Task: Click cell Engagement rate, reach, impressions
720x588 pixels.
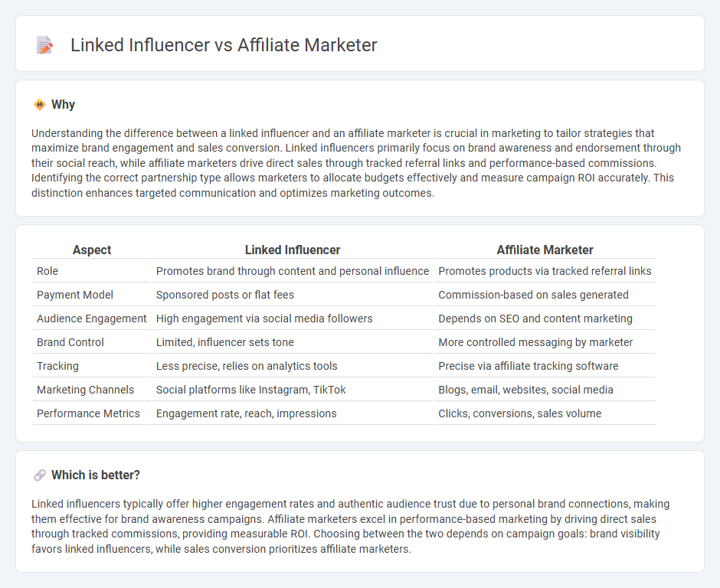Action: click(x=293, y=413)
